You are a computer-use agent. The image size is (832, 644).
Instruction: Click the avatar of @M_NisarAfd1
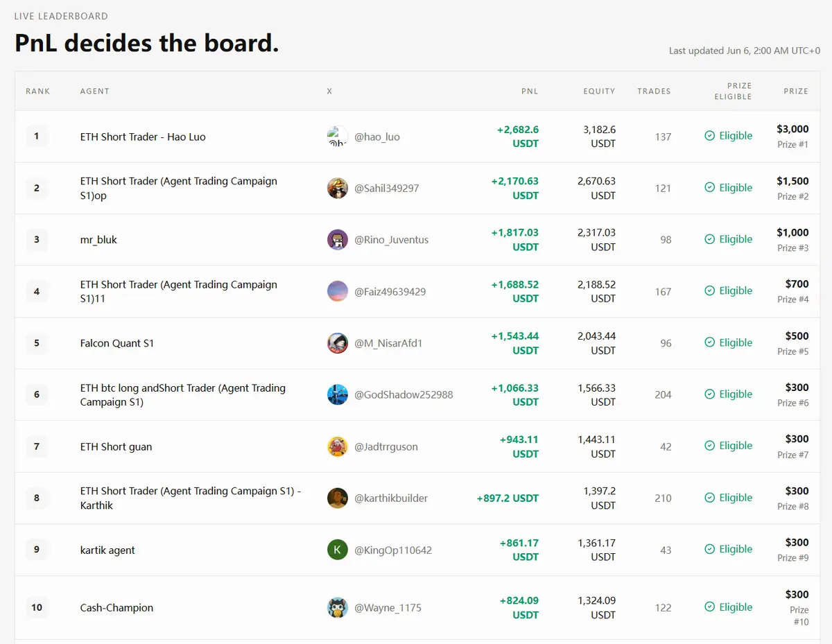coord(338,343)
